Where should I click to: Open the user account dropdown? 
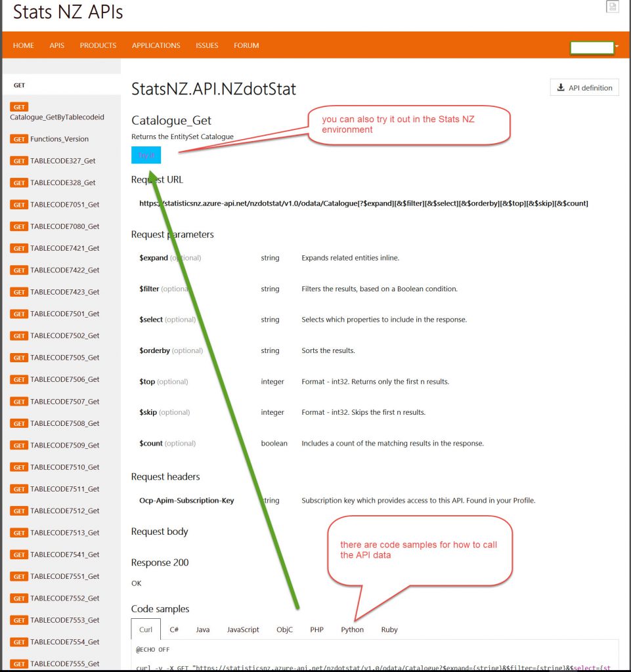(x=594, y=47)
